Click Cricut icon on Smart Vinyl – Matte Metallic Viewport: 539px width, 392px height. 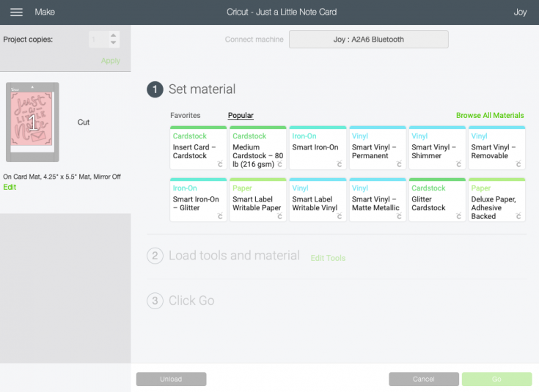pos(399,215)
